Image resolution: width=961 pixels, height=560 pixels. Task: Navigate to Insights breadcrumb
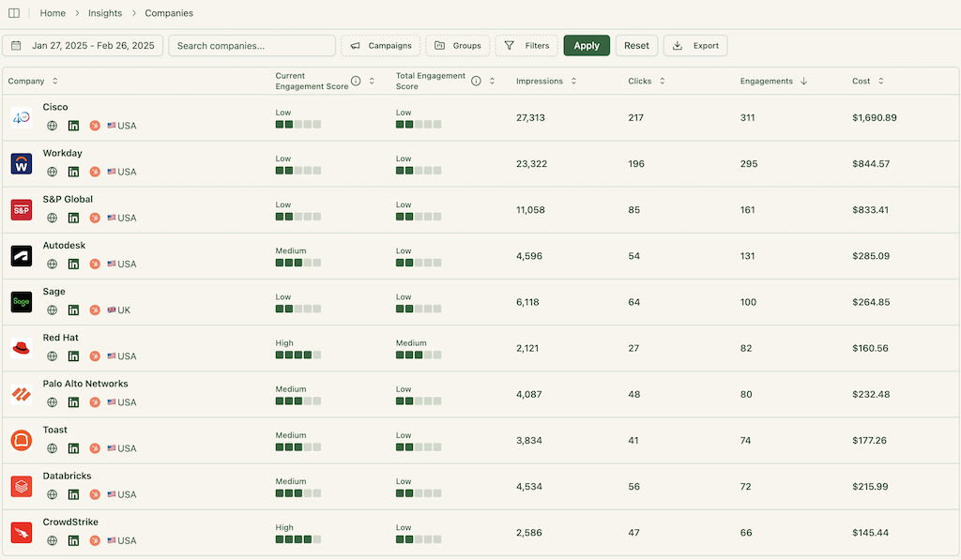tap(105, 13)
